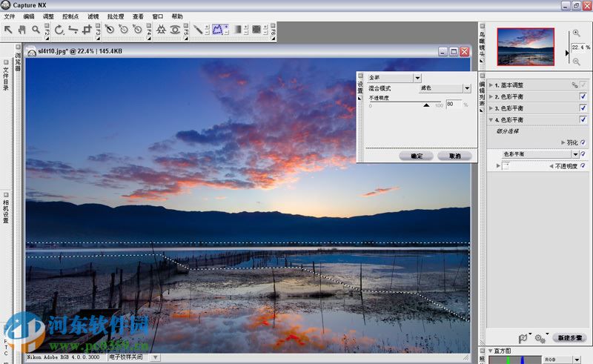This screenshot has height=364, width=593.
Task: Select the crop tool
Action: click(87, 30)
